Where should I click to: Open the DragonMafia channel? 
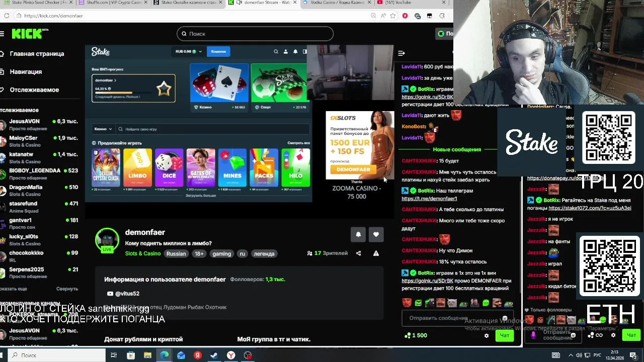[39, 191]
